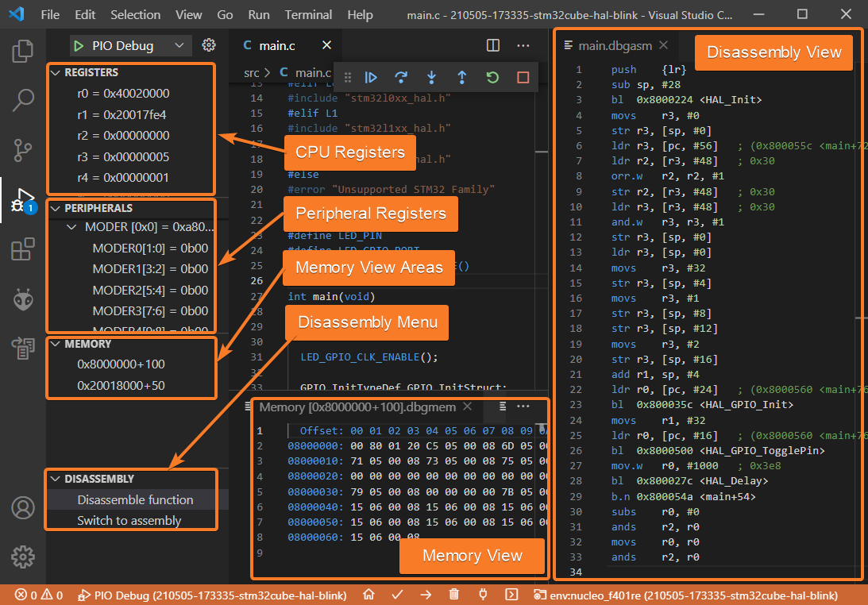Viewport: 868px width, 605px height.
Task: Open the View menu
Action: [189, 15]
